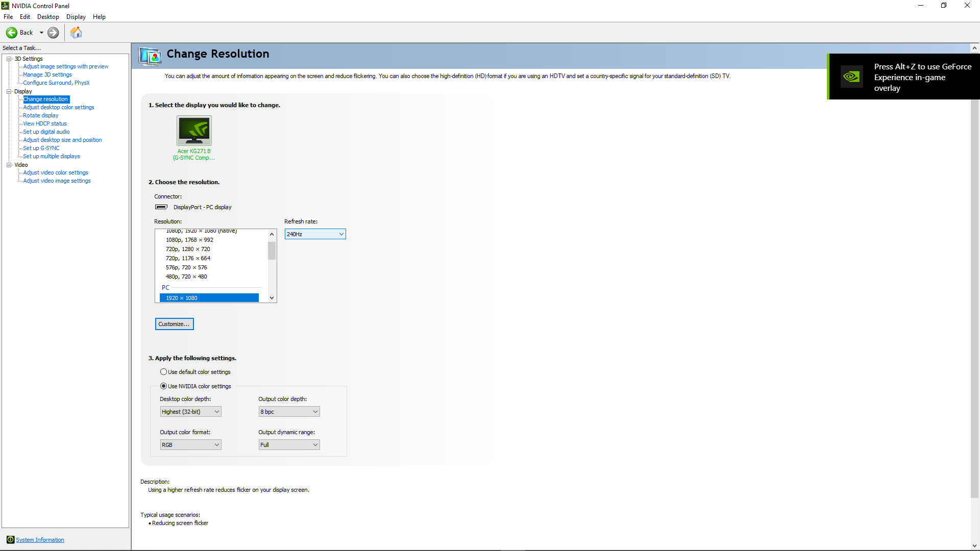980x551 pixels.
Task: Select resolution 720p, 1176 × 664
Action: (x=188, y=258)
